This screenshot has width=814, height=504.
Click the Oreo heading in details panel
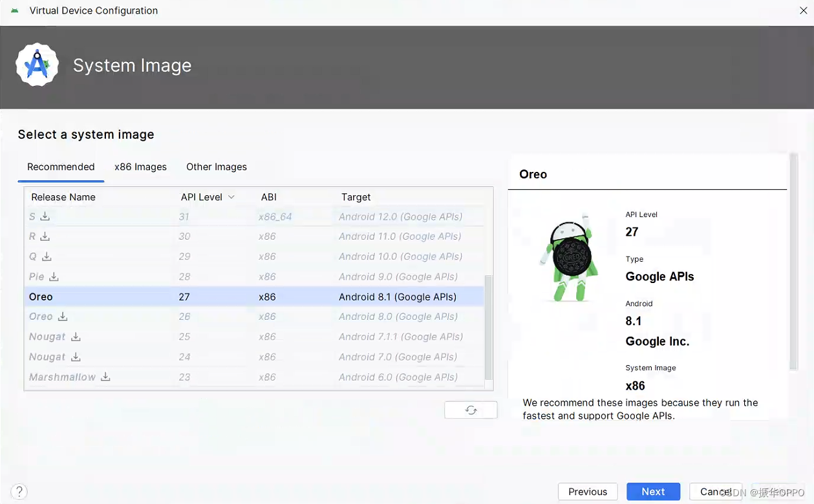533,174
